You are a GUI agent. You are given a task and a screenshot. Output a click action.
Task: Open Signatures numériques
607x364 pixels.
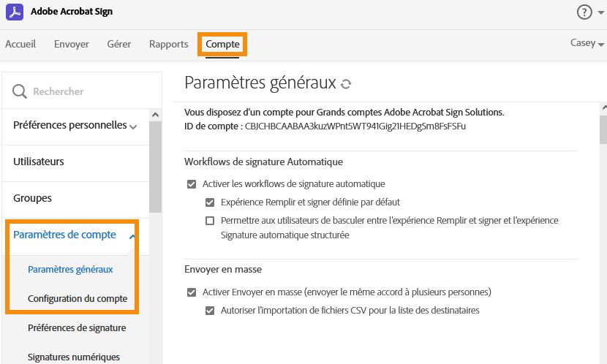pos(74,357)
